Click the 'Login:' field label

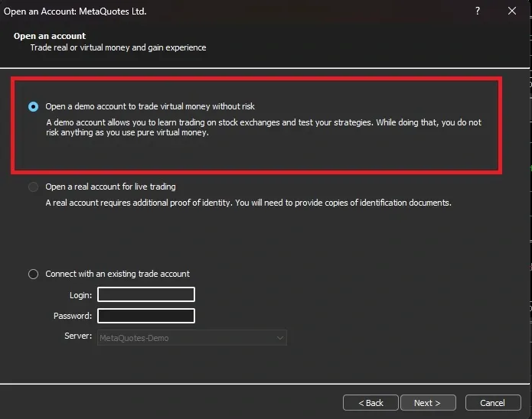[x=80, y=295]
